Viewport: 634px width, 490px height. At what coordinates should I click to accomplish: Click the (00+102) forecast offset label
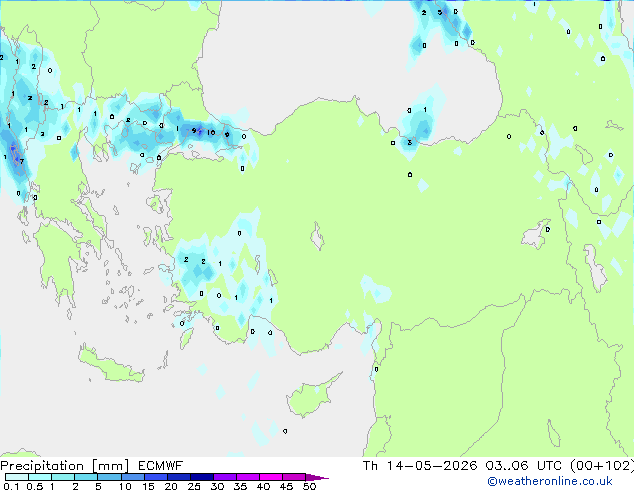(x=602, y=466)
